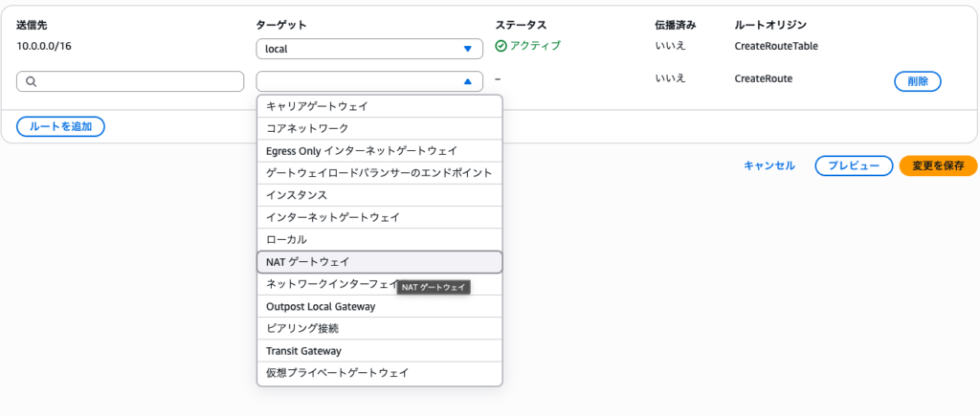This screenshot has width=980, height=416.
Task: Click the destination search input field
Action: coord(139,82)
